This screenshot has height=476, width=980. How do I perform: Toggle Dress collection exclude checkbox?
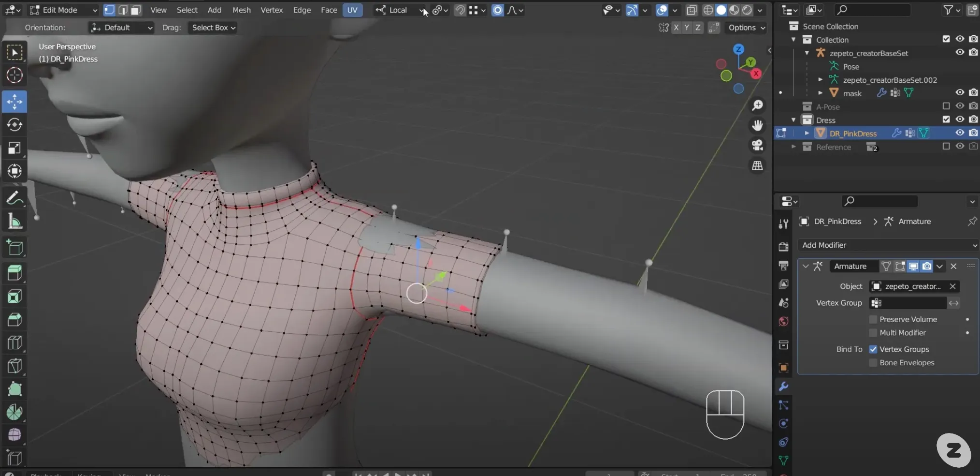(946, 119)
